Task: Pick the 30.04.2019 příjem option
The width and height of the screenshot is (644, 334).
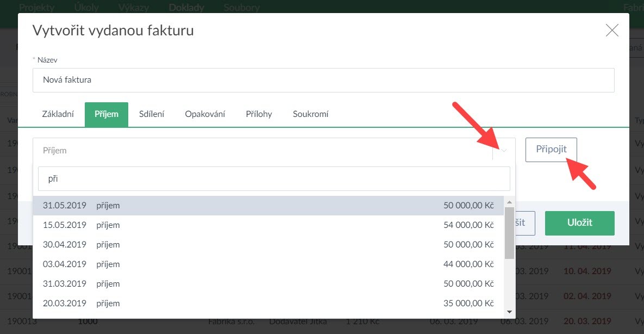Action: [268, 245]
